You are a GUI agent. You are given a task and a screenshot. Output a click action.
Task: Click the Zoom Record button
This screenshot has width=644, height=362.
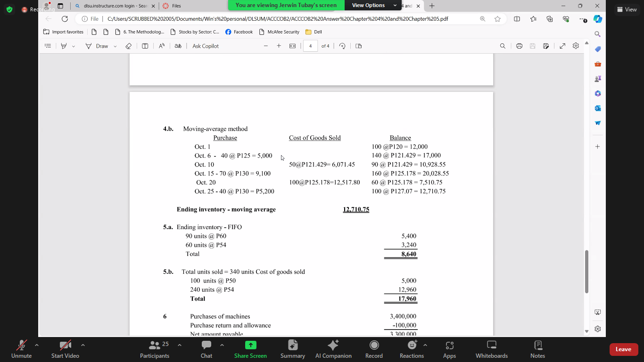[374, 349]
